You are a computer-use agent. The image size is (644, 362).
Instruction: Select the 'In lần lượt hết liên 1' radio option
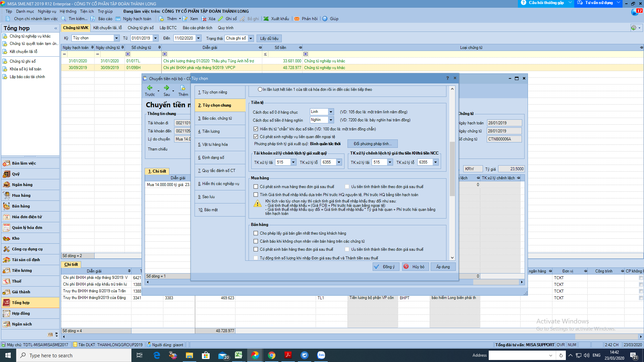pos(260,89)
